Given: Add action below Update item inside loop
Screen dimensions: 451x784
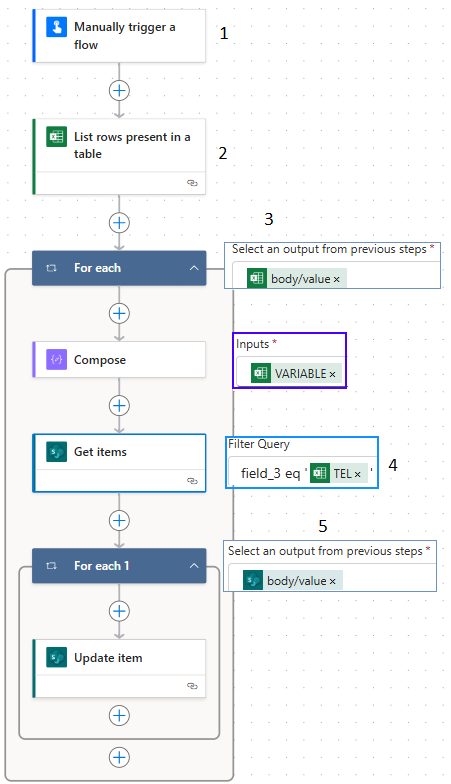Looking at the screenshot, I should tap(119, 716).
